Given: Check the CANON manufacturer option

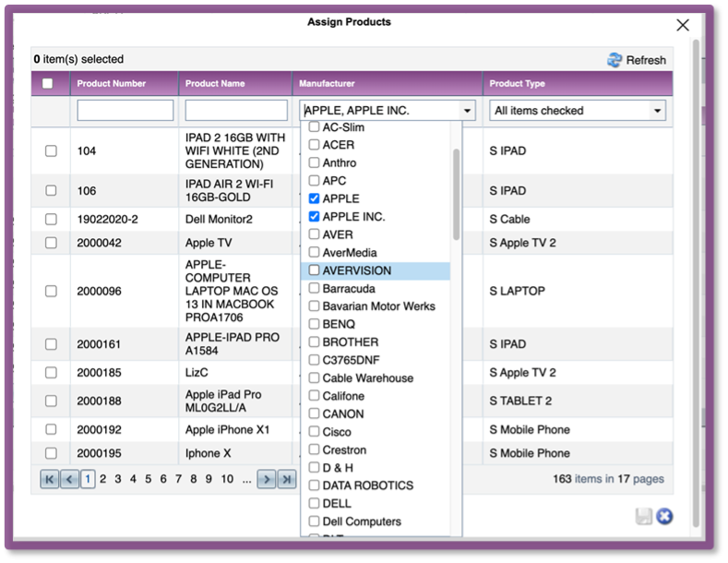Looking at the screenshot, I should pos(315,413).
